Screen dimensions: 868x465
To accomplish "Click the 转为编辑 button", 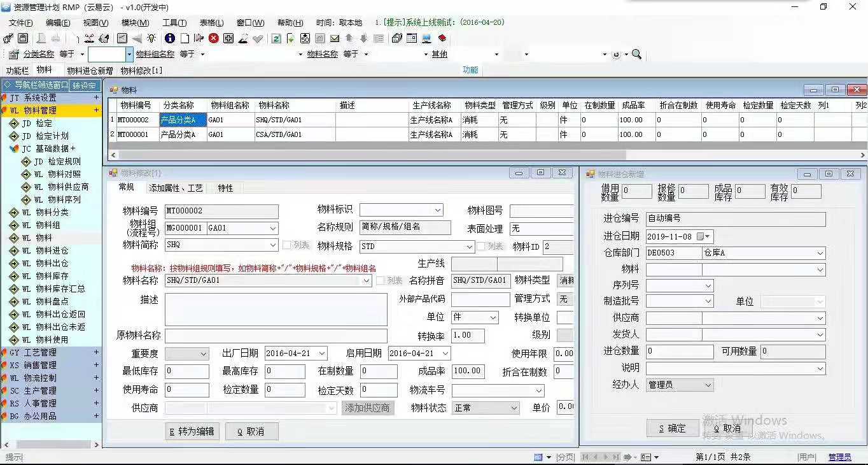I will (192, 431).
